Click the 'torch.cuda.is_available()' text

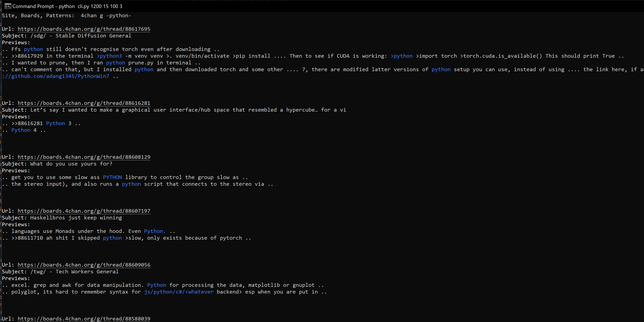[502, 56]
